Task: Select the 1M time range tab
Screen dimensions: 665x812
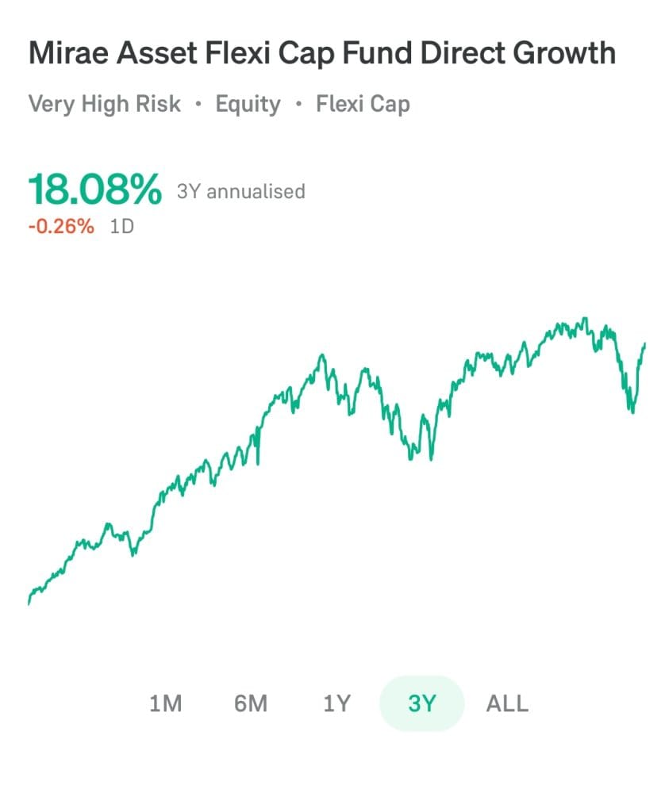Action: point(166,703)
